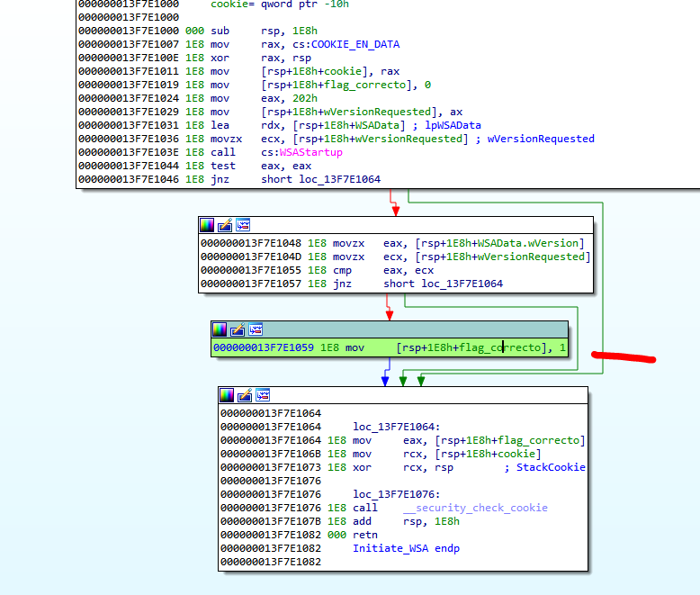Click WSAData.wVersion operand in movzx
This screenshot has height=595, width=700.
[x=529, y=243]
